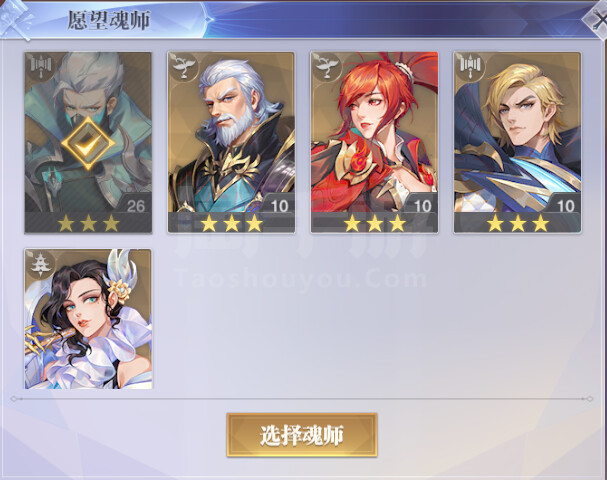Click three-star rating under blond-haired character
This screenshot has width=607, height=480.
[518, 223]
